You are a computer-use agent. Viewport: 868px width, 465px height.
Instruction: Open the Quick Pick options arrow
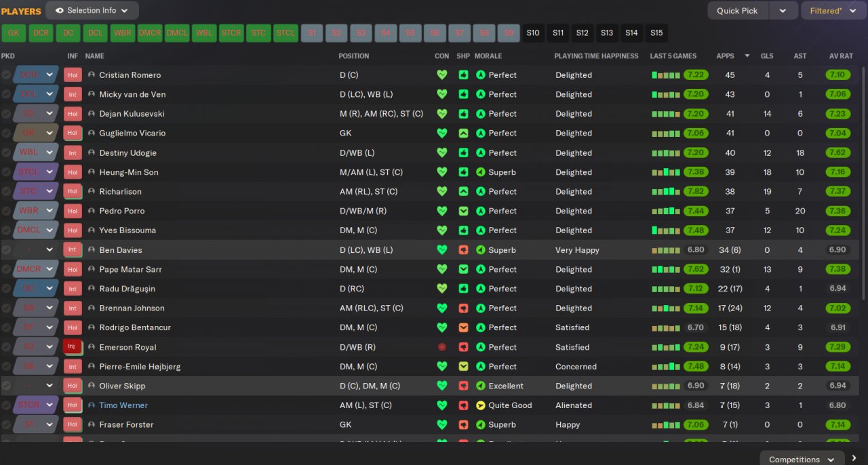pos(783,11)
